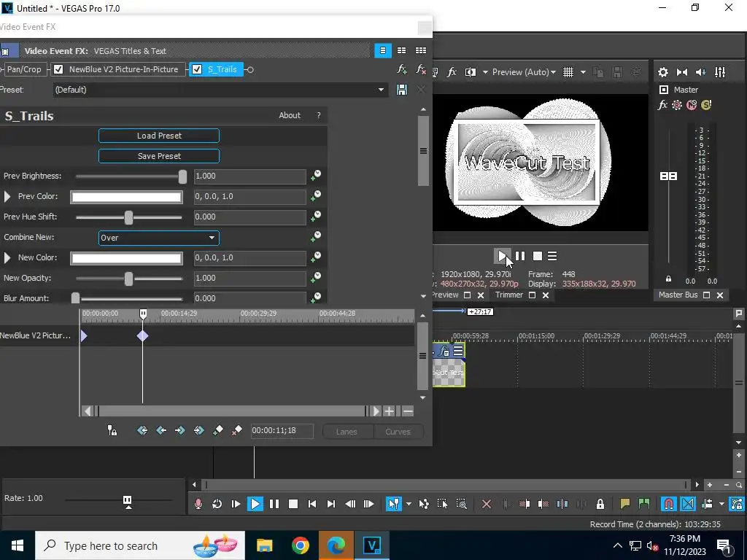Image resolution: width=747 pixels, height=560 pixels.
Task: Delete the keyframe at the cursor
Action: pyautogui.click(x=237, y=430)
